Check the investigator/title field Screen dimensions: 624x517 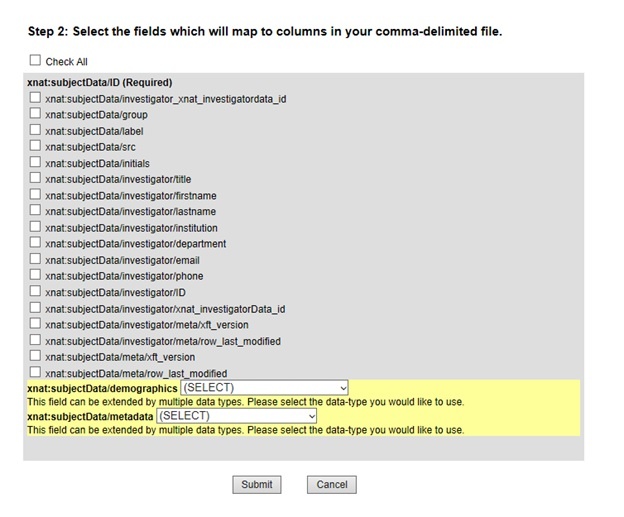[x=36, y=179]
